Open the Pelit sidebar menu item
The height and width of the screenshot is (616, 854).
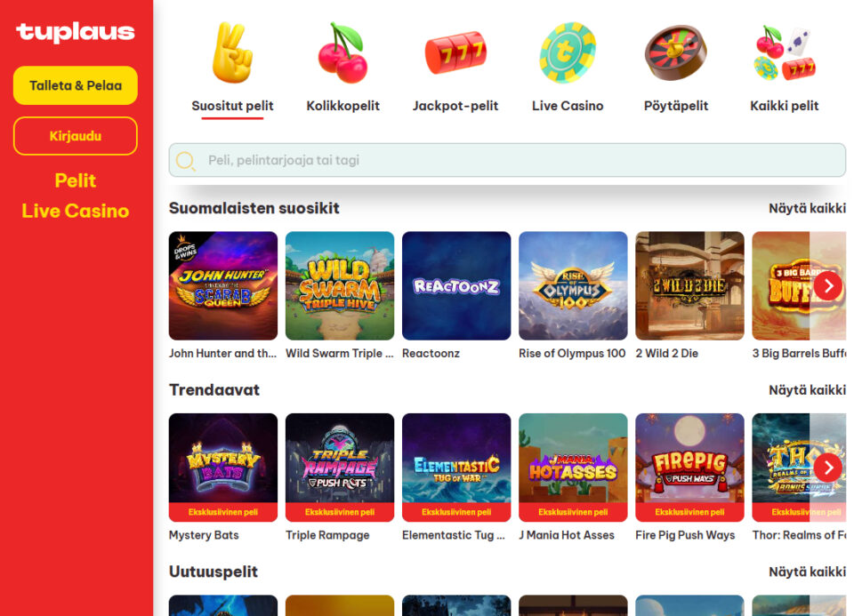tap(75, 180)
